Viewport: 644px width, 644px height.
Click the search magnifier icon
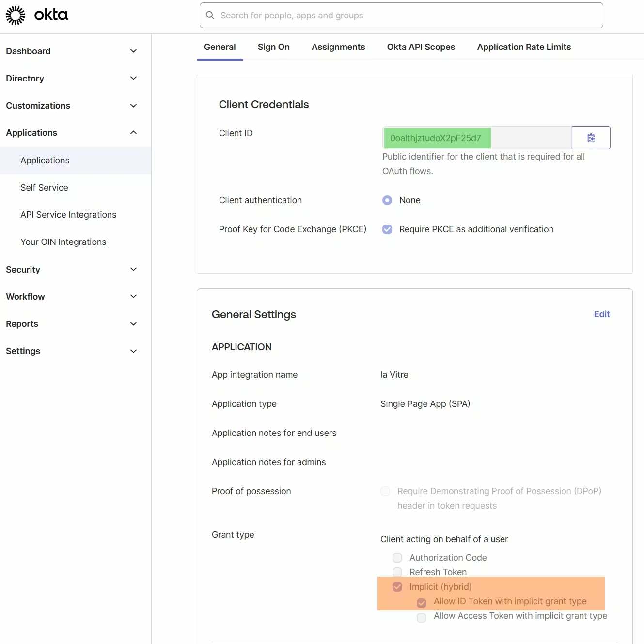point(210,16)
